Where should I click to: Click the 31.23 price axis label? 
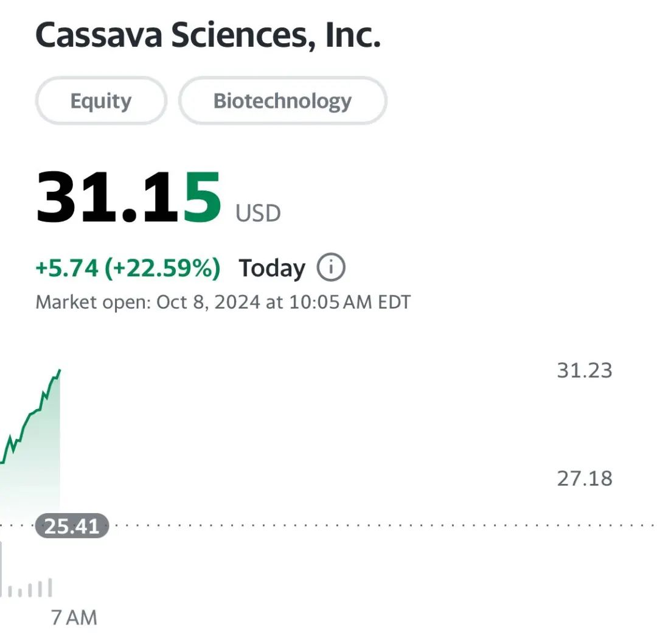point(585,371)
